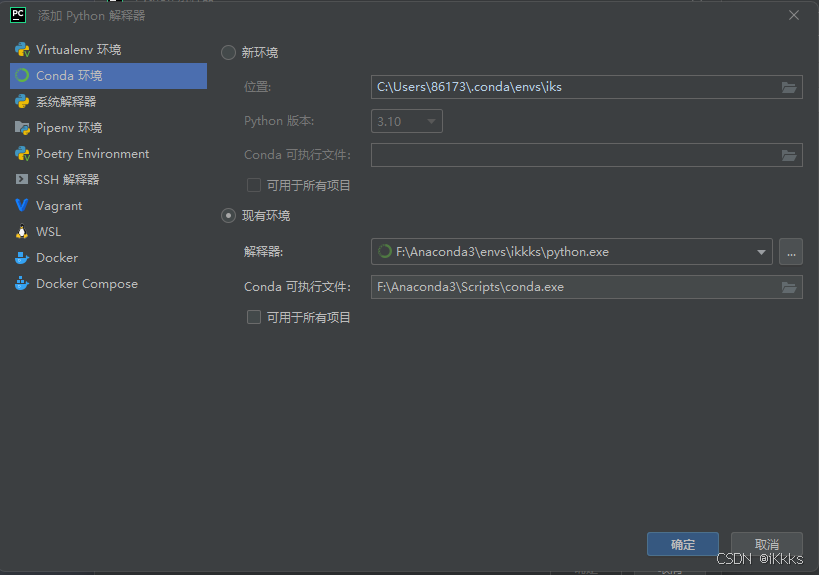Select the WSL entry
This screenshot has width=819, height=575.
[109, 231]
